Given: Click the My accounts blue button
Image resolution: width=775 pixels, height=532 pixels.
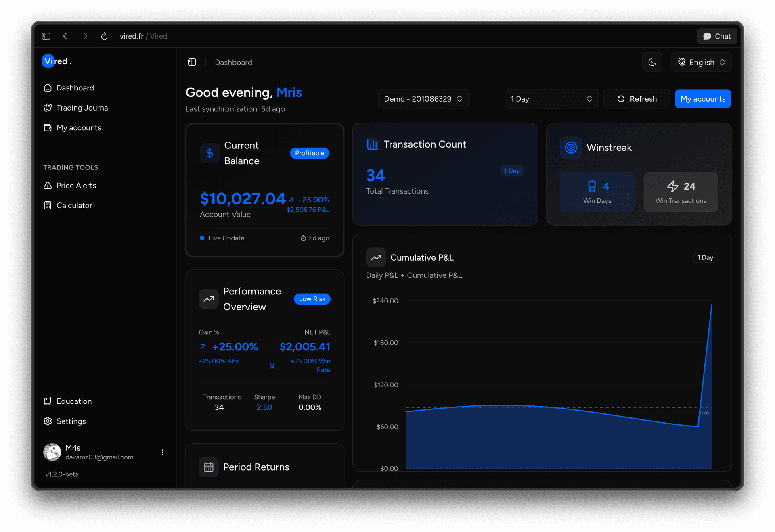Looking at the screenshot, I should point(703,98).
